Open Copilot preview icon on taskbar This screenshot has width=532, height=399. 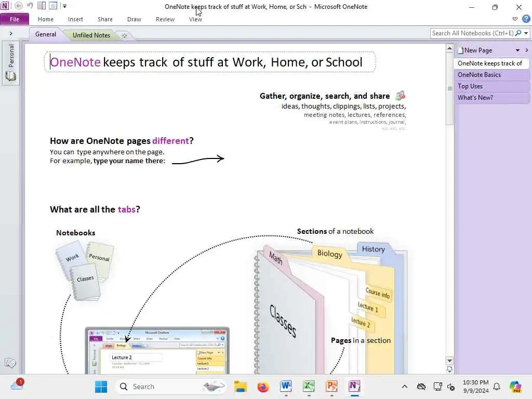click(x=515, y=387)
